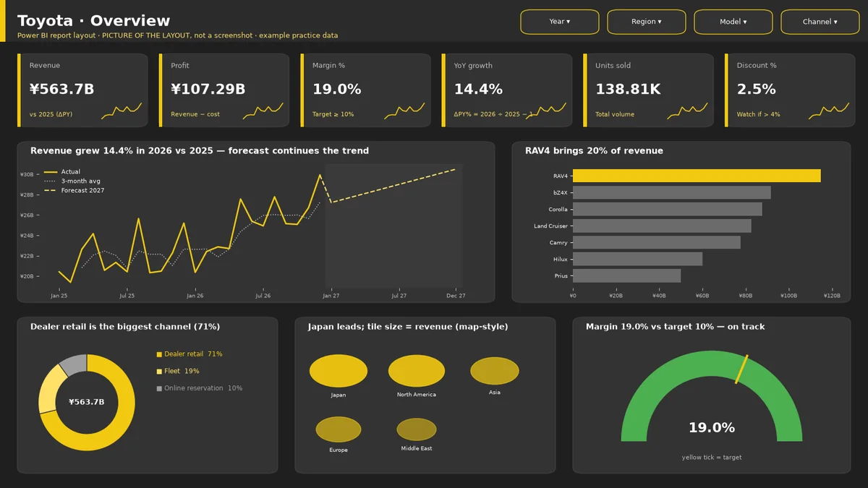Click the donut center total ¥563.7B
The image size is (868, 488).
tap(87, 402)
